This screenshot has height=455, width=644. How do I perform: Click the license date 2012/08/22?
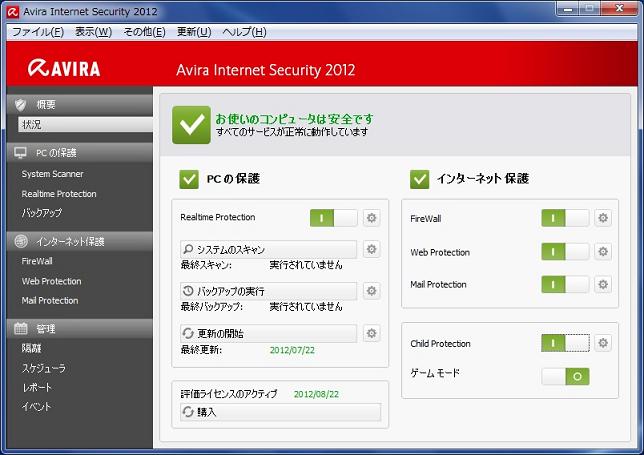click(316, 394)
